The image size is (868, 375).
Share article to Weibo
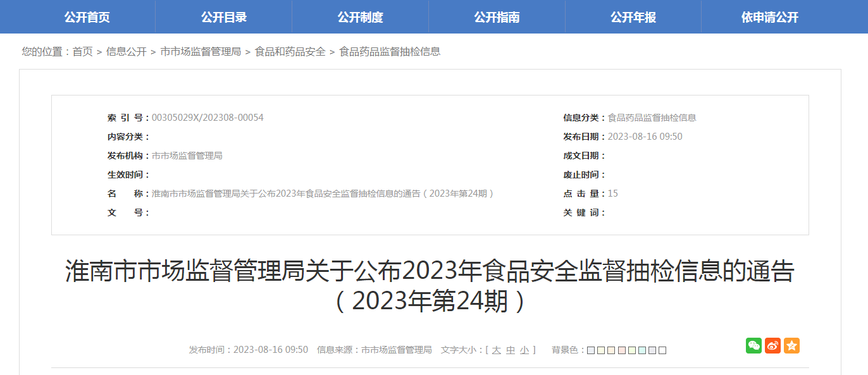772,345
